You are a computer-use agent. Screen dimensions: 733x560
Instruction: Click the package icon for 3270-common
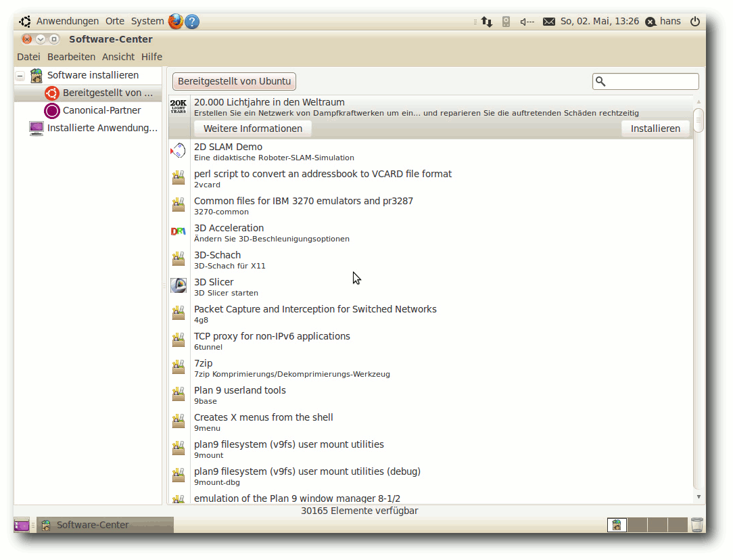coord(178,204)
